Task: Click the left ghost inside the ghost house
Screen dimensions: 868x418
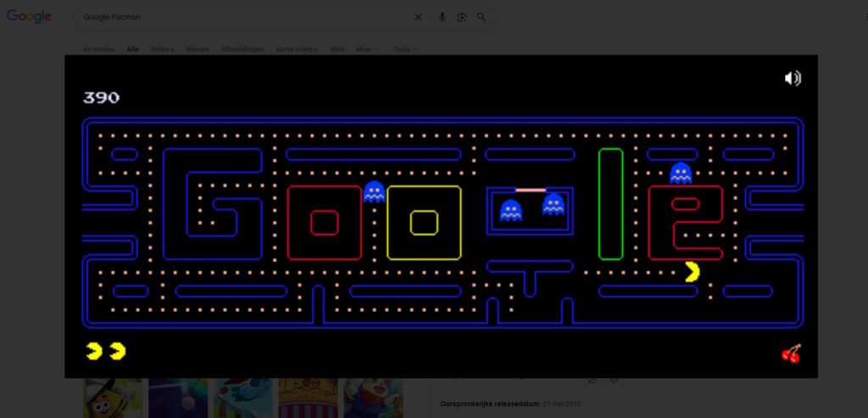Action: pos(510,210)
